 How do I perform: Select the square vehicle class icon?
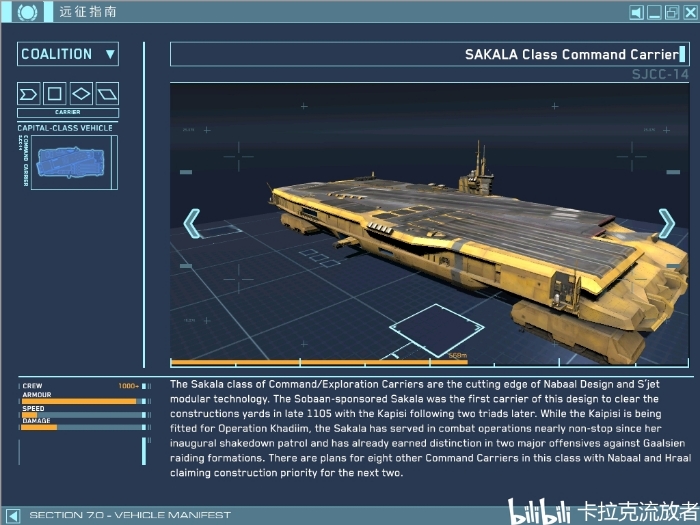(55, 94)
